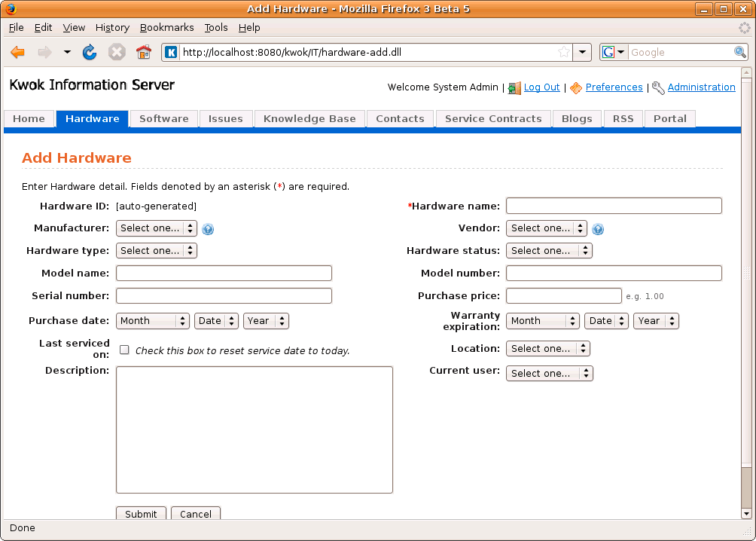Click the Serial number input field
Screen dimensions: 756x541
coord(224,296)
